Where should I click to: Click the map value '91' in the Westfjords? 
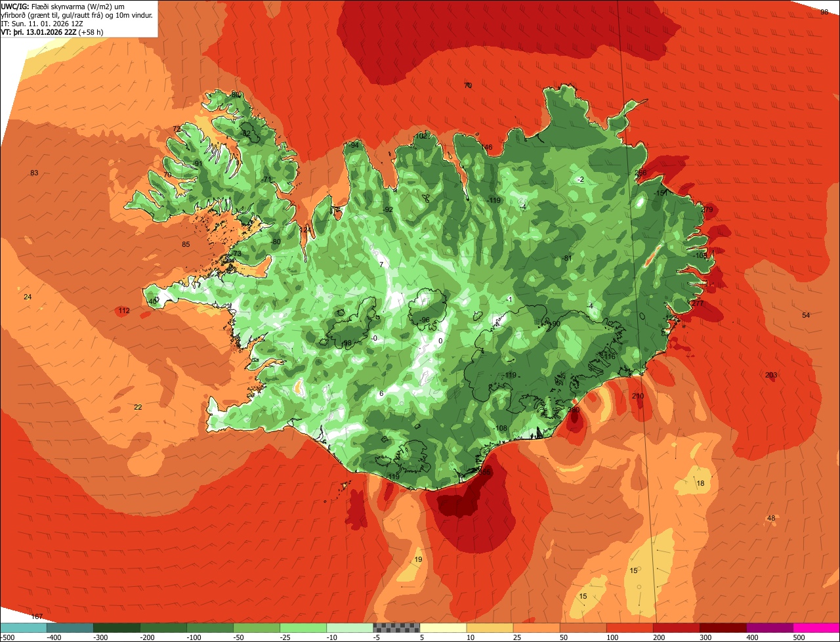click(x=198, y=163)
